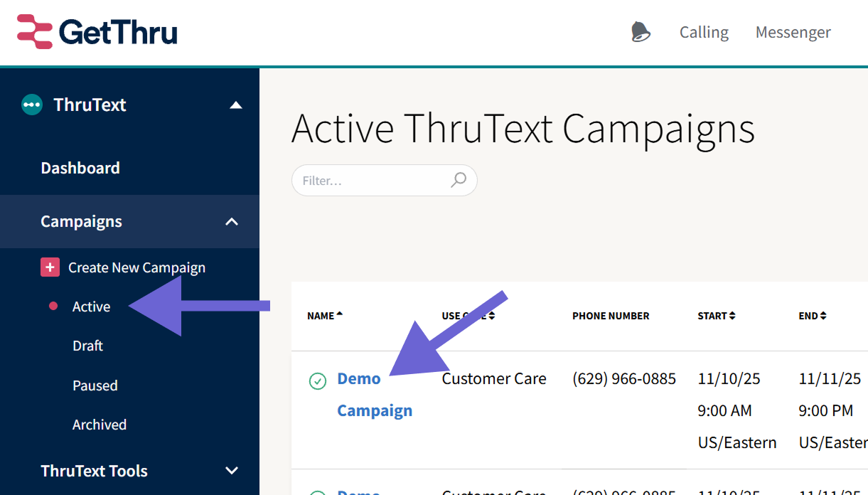Open Archived campaigns
Viewport: 868px width, 495px height.
(x=100, y=425)
